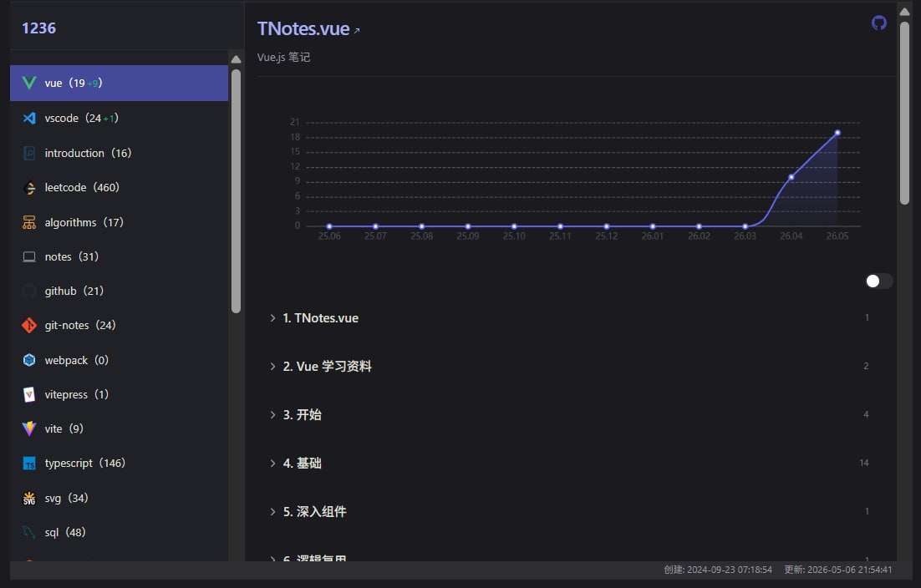921x588 pixels.
Task: Toggle the switch below the chart
Action: (x=879, y=281)
